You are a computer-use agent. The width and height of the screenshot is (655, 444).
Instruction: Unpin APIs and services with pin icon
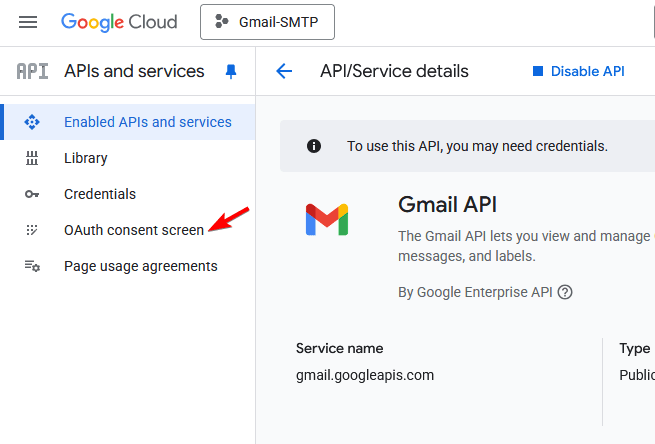231,71
